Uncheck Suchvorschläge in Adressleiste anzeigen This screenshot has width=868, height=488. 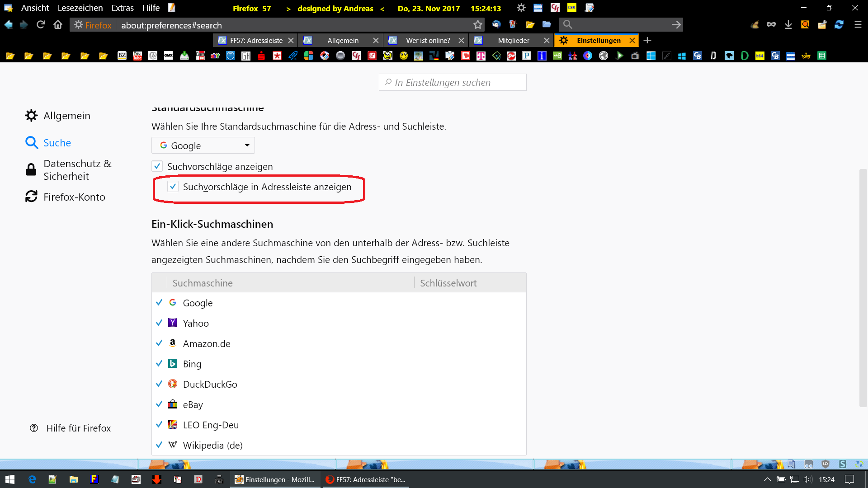pyautogui.click(x=173, y=187)
